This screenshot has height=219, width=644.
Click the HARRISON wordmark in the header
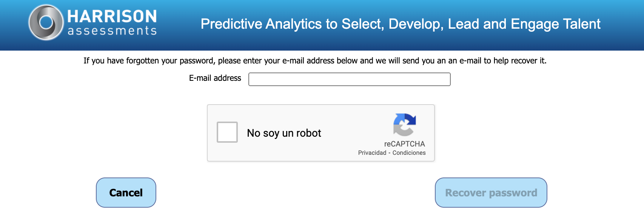click(x=112, y=16)
